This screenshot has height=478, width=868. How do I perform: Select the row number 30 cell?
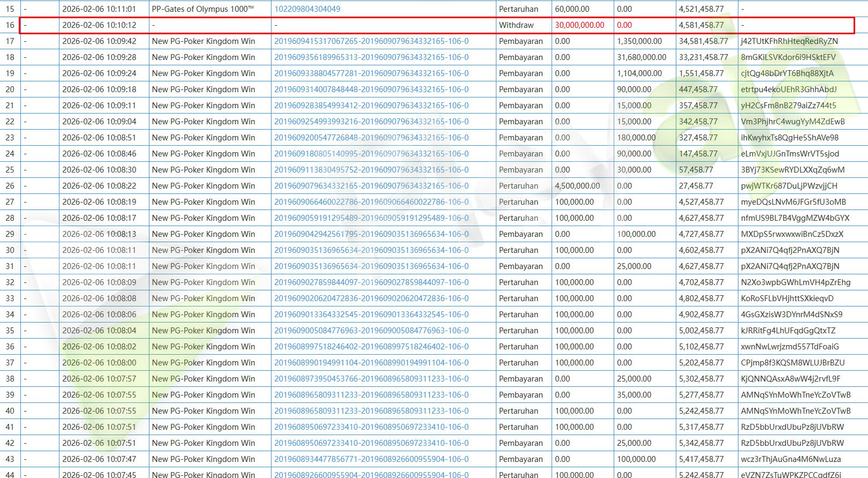click(10, 250)
